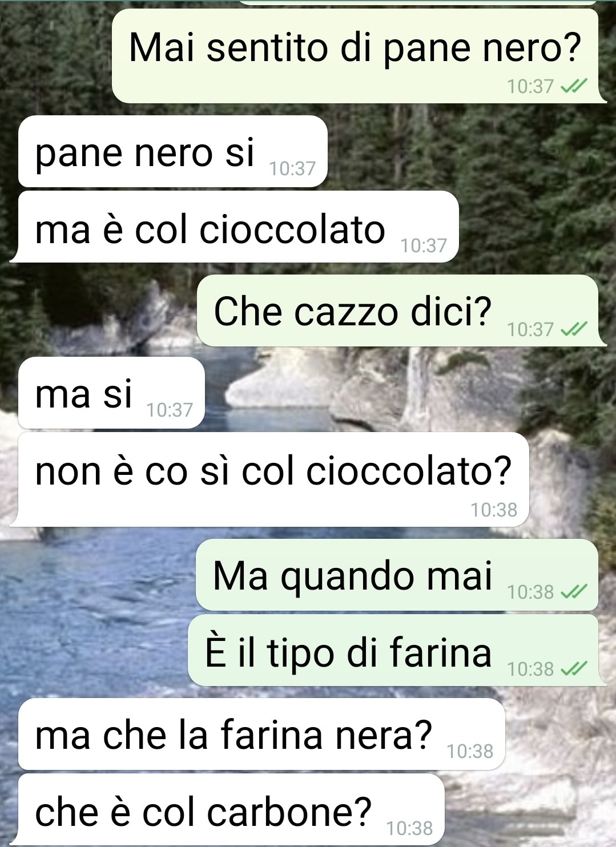The image size is (616, 847).
Task: Tap the 10:38 timestamp under 'non è co sì col cioccolato?'
Action: (x=494, y=510)
